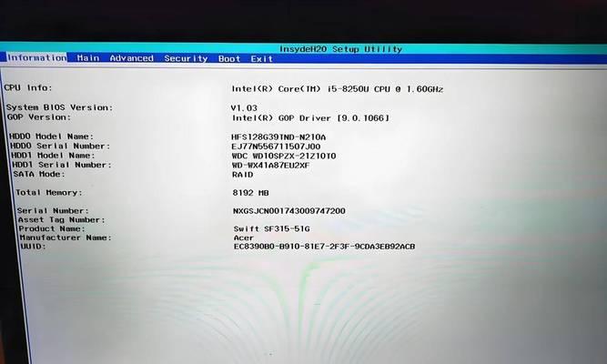The image size is (607, 364).
Task: Select the Exit tab
Action: click(261, 59)
